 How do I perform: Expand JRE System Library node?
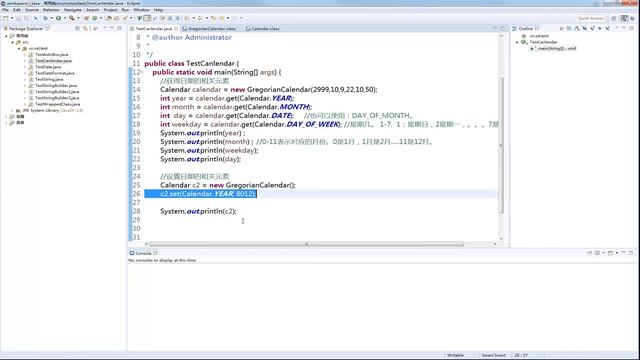[13, 110]
